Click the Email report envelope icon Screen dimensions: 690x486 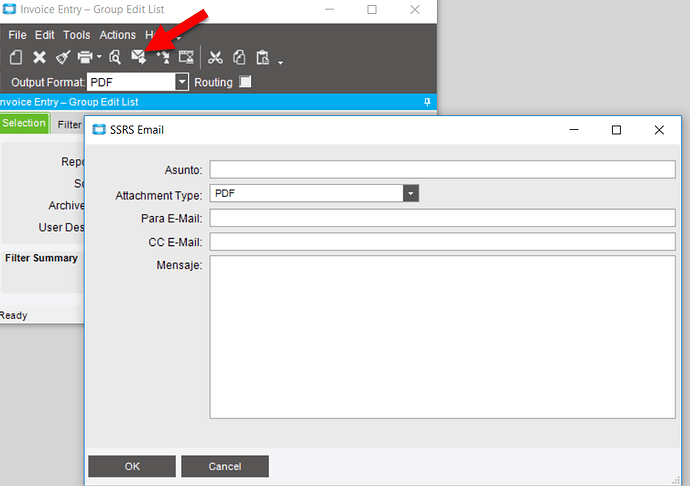(x=139, y=57)
